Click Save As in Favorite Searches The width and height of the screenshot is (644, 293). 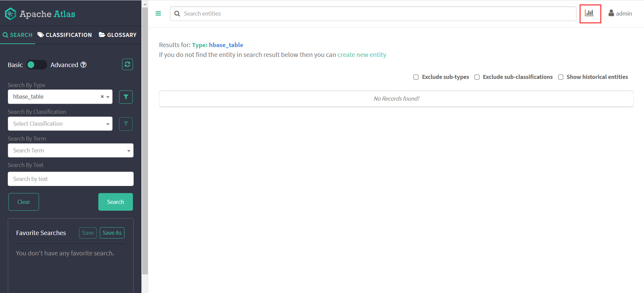pos(112,233)
